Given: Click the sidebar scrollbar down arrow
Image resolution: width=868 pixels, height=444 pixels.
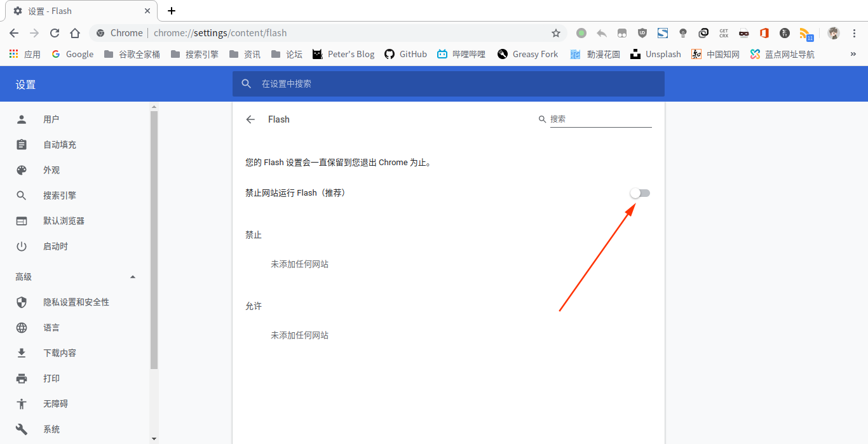Looking at the screenshot, I should (x=154, y=439).
